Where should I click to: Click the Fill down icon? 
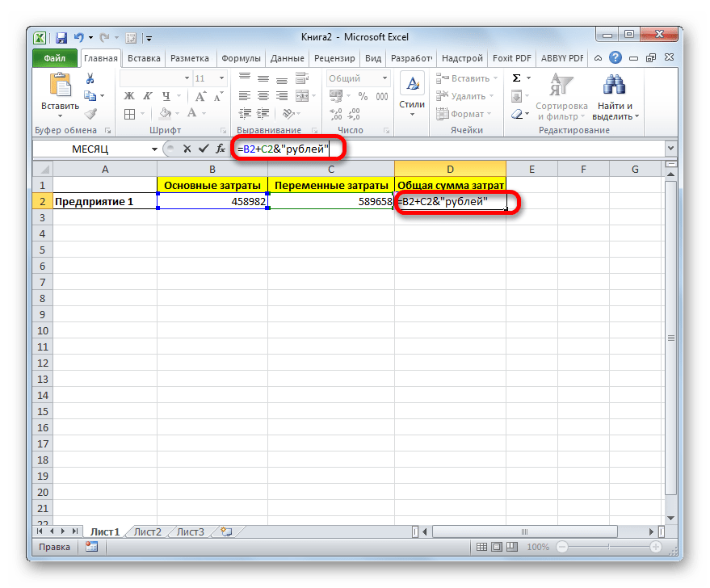pos(516,96)
